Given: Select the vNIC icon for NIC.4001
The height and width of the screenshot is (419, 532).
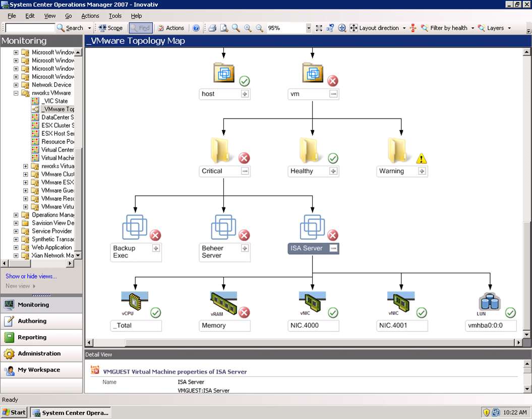Looking at the screenshot, I should (x=401, y=302).
